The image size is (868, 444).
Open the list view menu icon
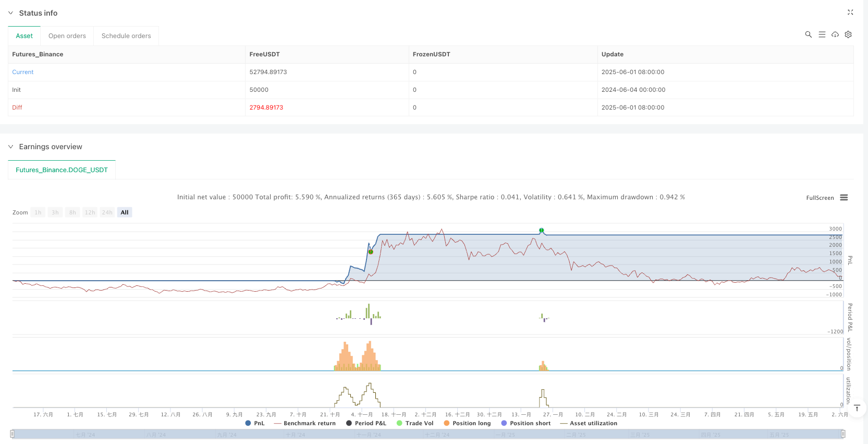tap(822, 34)
